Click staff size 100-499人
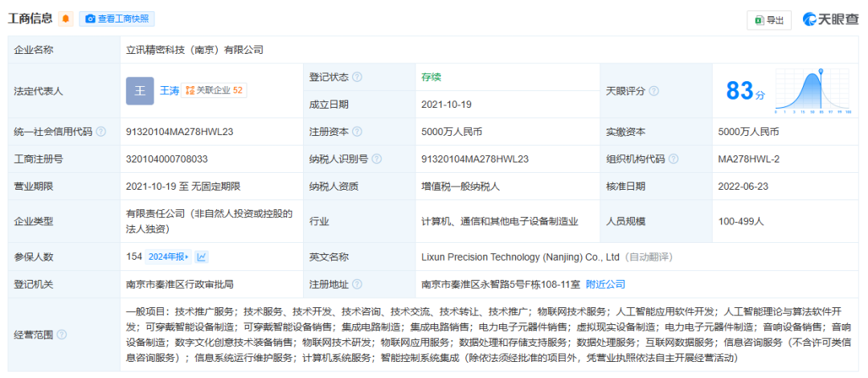Screen dimensions: 868x378 (741, 221)
